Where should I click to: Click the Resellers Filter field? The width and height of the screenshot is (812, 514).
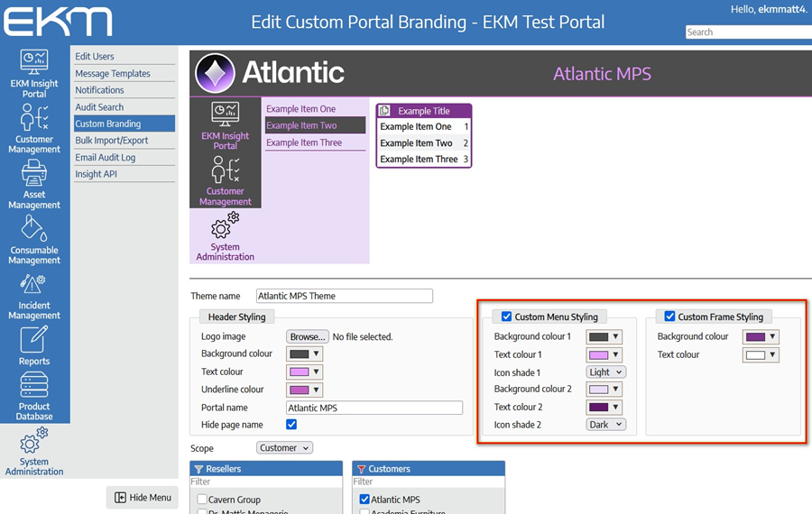266,482
